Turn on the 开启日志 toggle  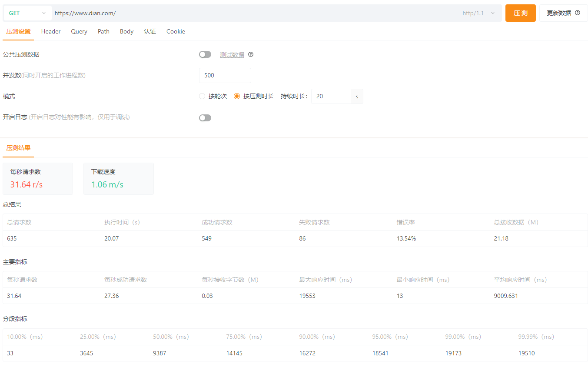pyautogui.click(x=205, y=118)
